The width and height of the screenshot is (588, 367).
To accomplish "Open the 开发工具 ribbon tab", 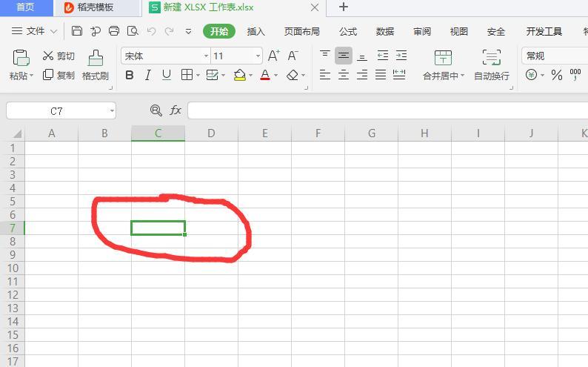I will 544,32.
